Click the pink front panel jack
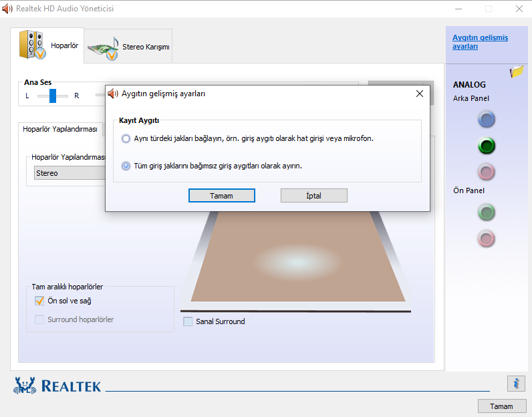The image size is (532, 417). coord(486,239)
